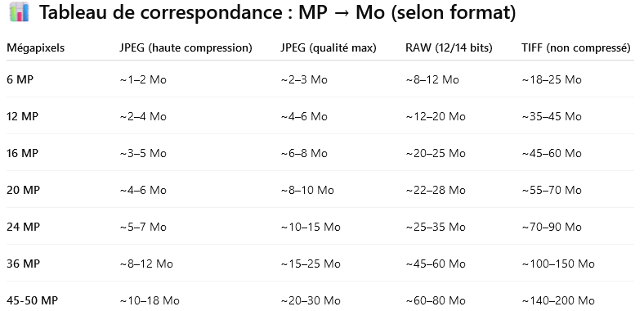Select the ~12–20 Mo RAW cell
This screenshot has width=644, height=311.
(436, 116)
